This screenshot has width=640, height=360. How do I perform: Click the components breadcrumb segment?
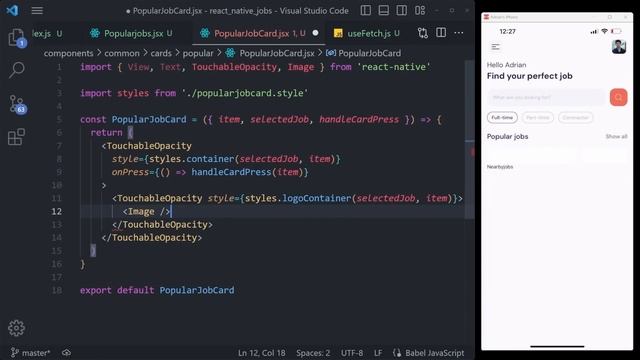pyautogui.click(x=69, y=53)
